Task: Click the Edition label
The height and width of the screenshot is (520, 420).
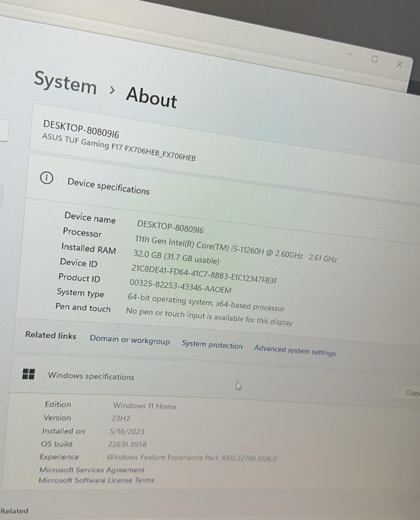Action: [x=58, y=404]
